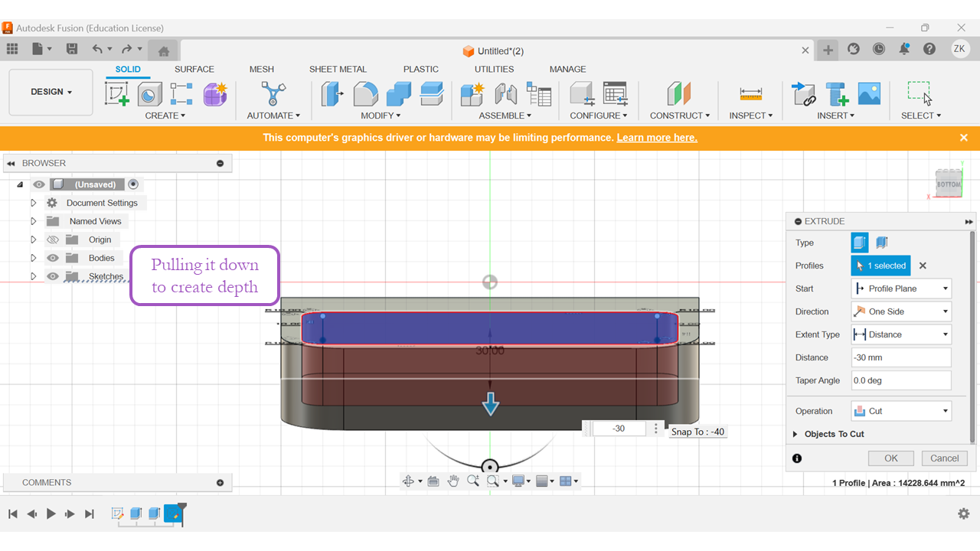Open the Direction One Side dropdown
Screen dimensions: 980x551
point(901,311)
